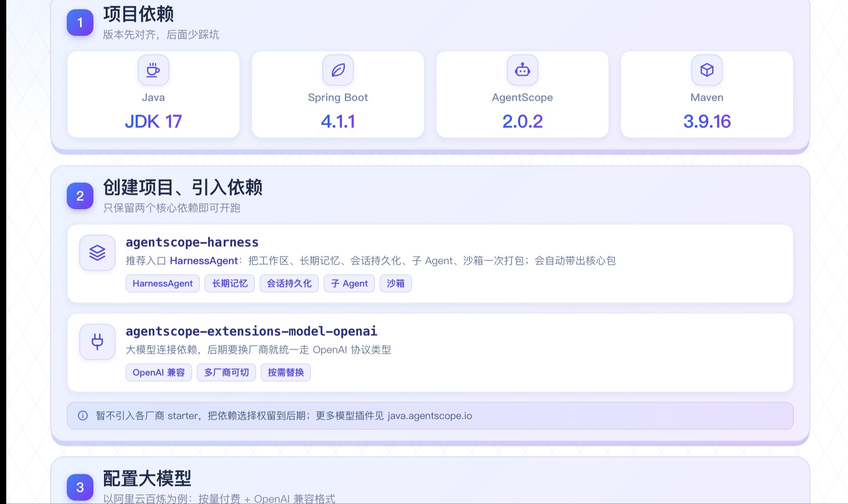Select the 按需替换 tag chip
Viewport: 848px width, 504px height.
(x=286, y=373)
